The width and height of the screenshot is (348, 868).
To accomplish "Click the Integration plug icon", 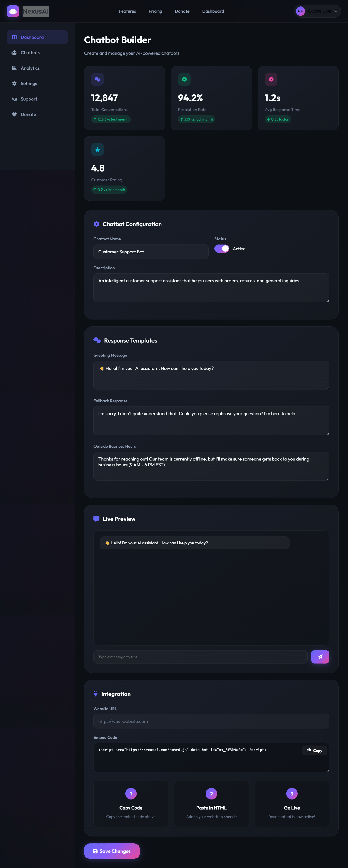I will point(96,694).
